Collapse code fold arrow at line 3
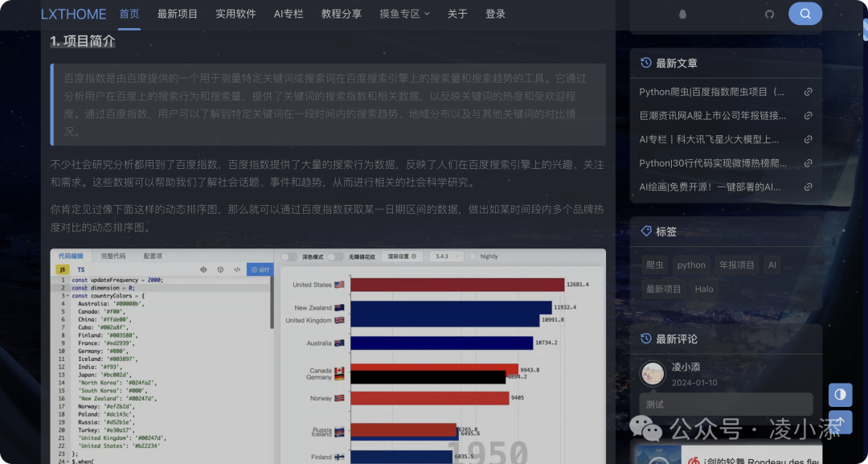Image resolution: width=868 pixels, height=464 pixels. pyautogui.click(x=68, y=296)
